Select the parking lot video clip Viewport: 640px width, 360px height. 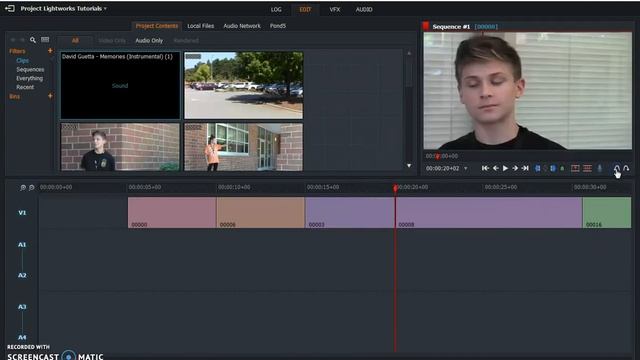point(244,85)
